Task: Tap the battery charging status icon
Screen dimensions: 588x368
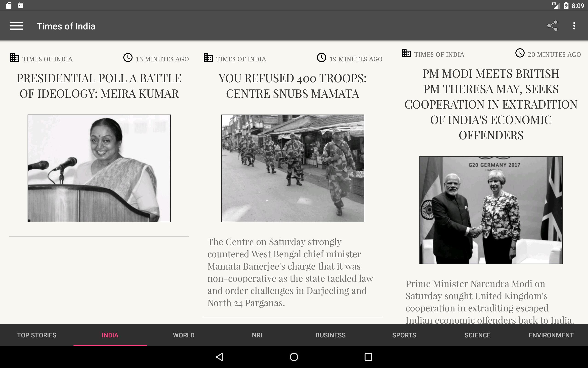Action: coord(566,5)
